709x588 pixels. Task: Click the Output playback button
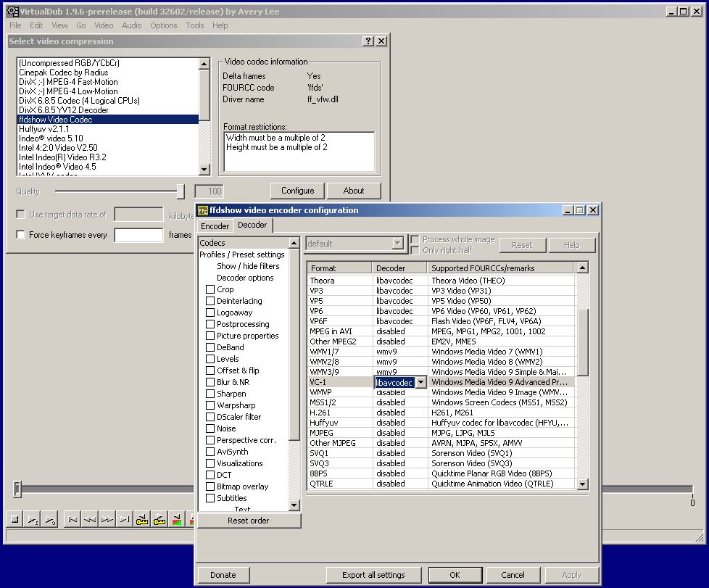coord(50,519)
